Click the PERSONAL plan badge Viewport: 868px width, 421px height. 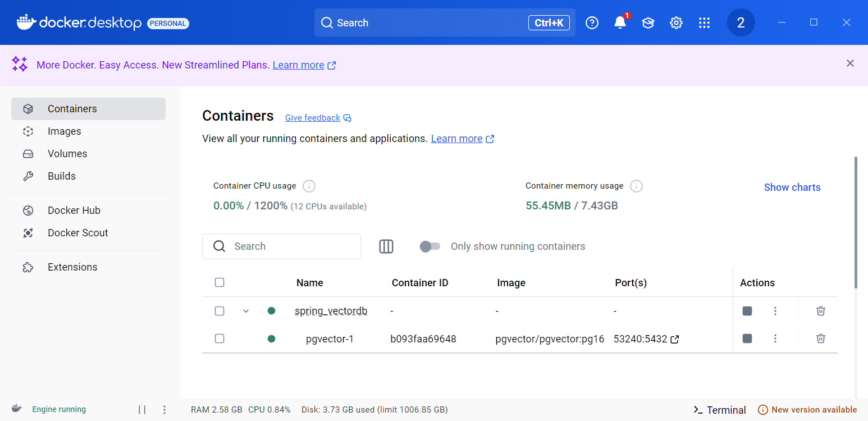point(168,24)
